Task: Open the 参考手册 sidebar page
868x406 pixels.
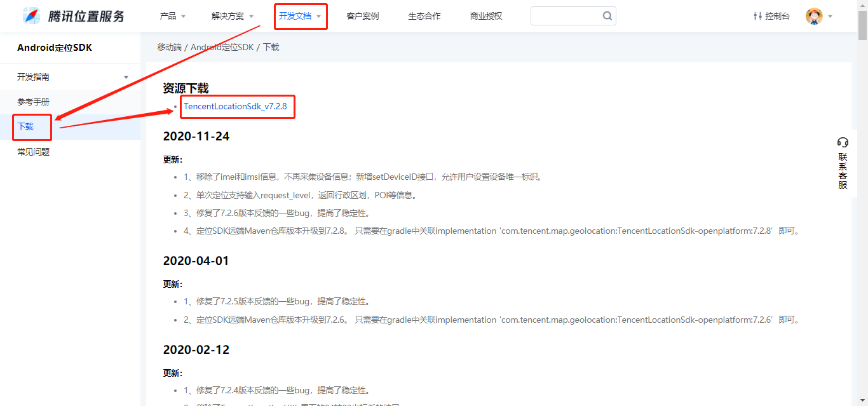Action: 33,101
